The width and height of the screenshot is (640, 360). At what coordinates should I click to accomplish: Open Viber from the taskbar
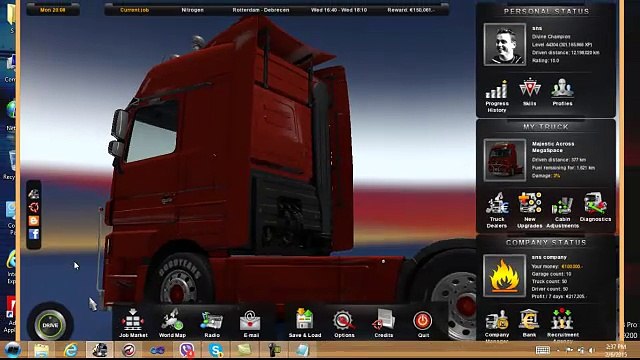click(187, 350)
